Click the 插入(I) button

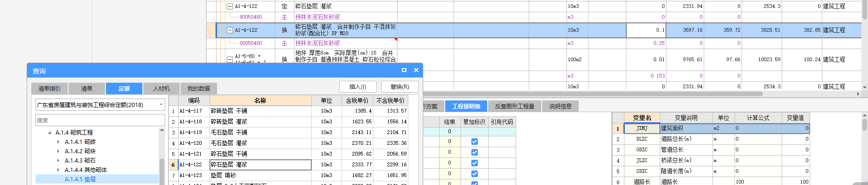pyautogui.click(x=358, y=87)
